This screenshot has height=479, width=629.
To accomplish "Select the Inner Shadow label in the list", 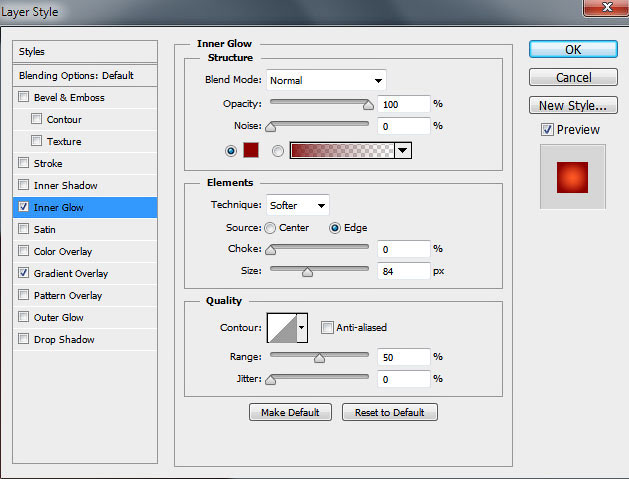I will click(65, 185).
